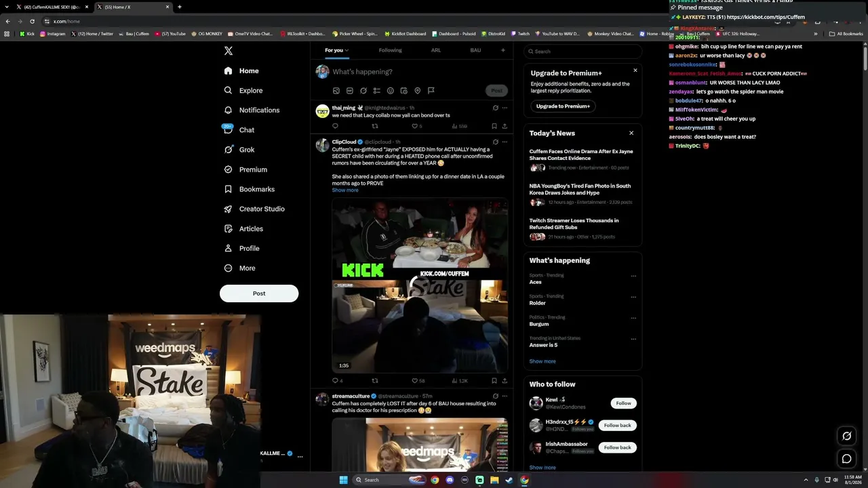Switch to the Following tab
The width and height of the screenshot is (868, 488).
click(x=390, y=50)
